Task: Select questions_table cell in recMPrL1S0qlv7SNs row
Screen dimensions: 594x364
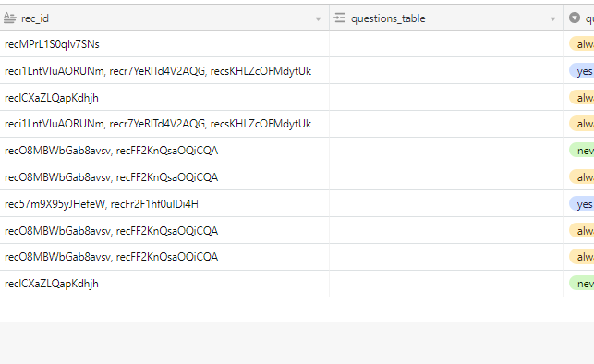Action: (x=446, y=44)
